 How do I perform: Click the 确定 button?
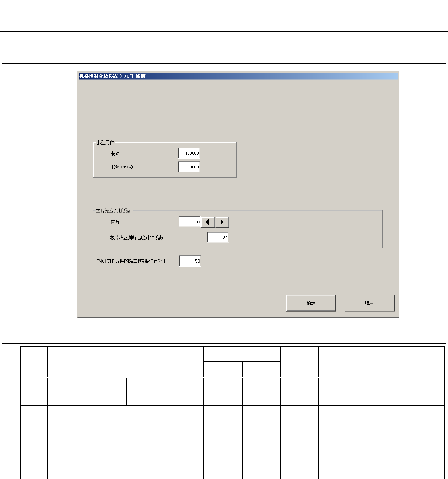tap(311, 303)
